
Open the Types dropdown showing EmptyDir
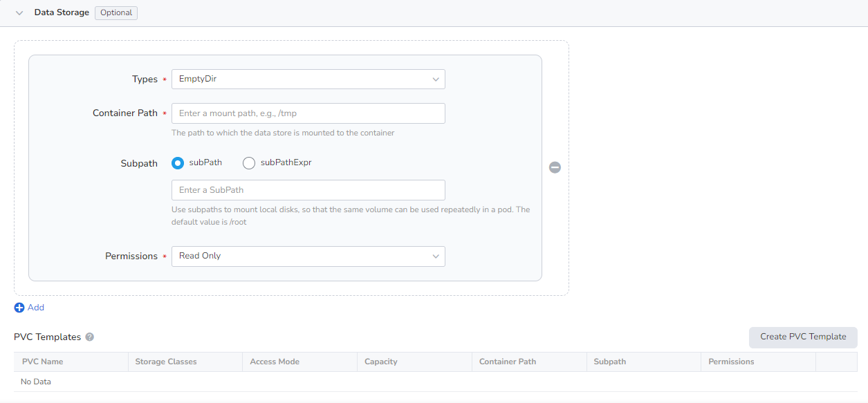coord(308,79)
